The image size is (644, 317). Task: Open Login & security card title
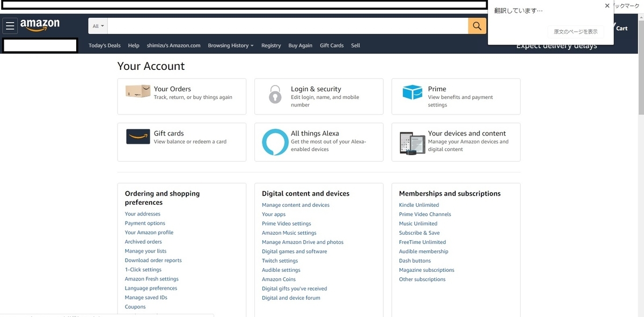click(x=316, y=89)
